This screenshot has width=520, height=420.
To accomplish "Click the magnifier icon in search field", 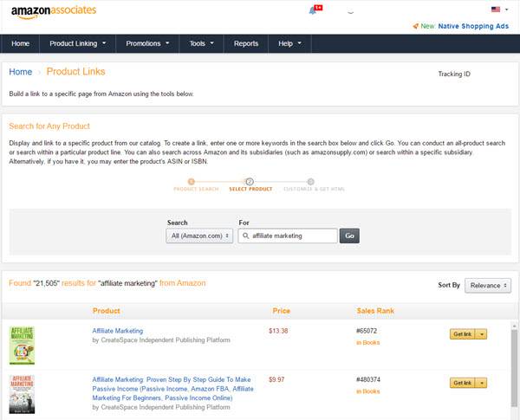I will pos(246,236).
